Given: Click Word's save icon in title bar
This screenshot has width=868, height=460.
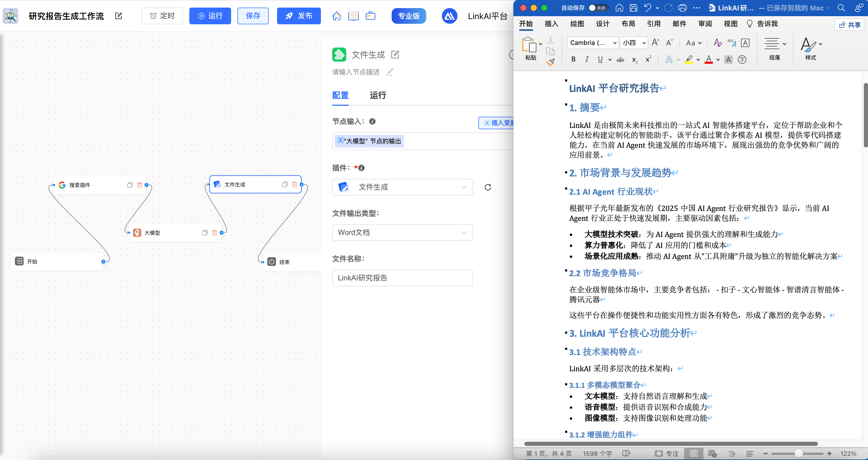Looking at the screenshot, I should point(634,8).
